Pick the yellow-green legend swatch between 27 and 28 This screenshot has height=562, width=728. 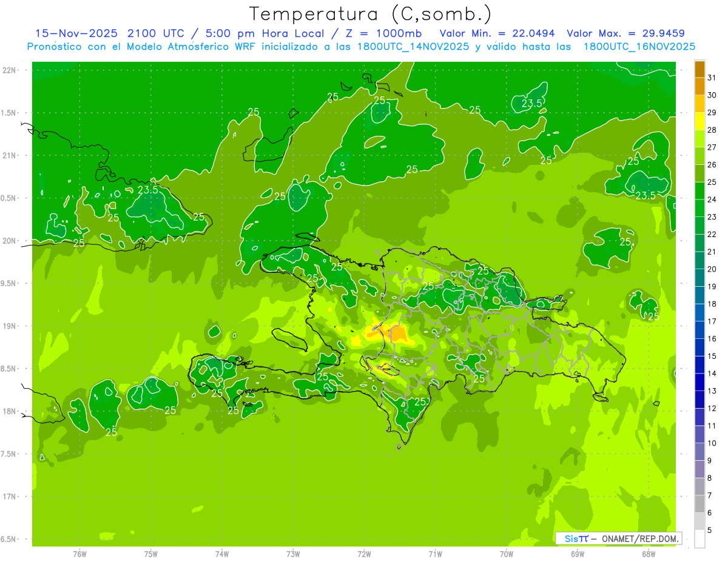pyautogui.click(x=699, y=138)
